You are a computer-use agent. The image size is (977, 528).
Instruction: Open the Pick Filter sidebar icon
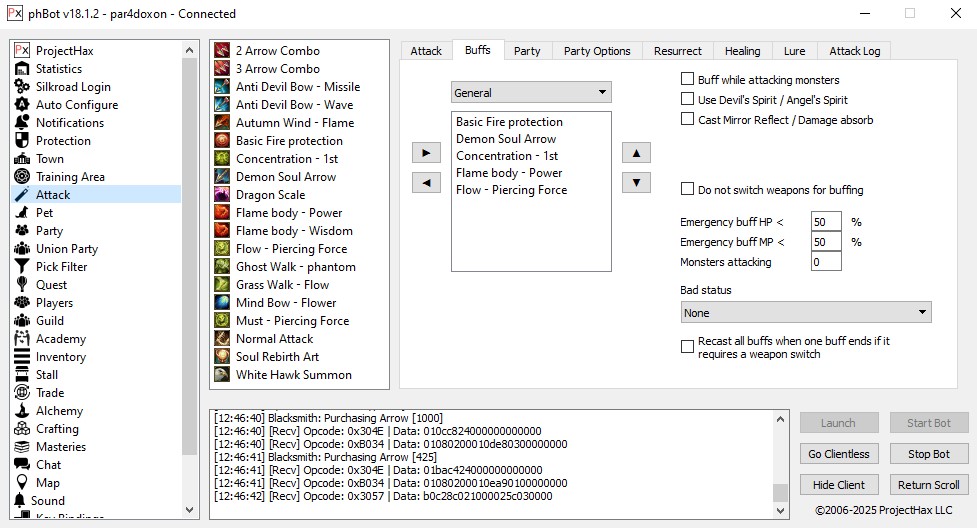coord(22,267)
